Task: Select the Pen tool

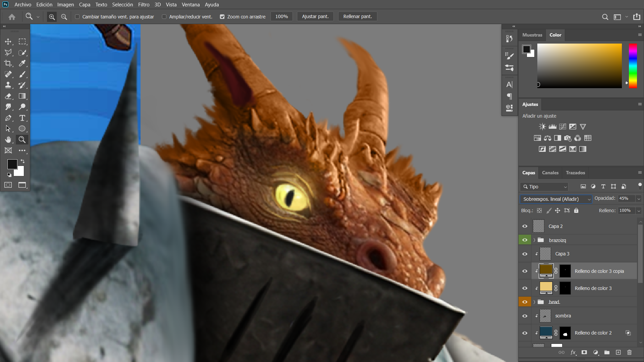Action: point(8,118)
